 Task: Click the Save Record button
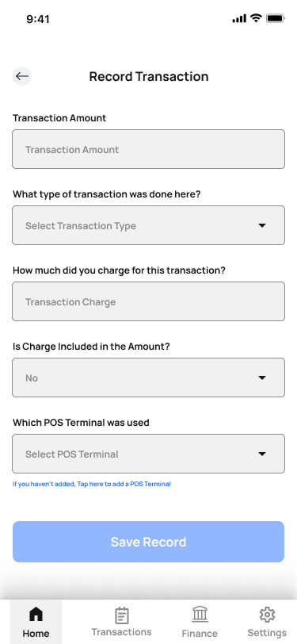[x=149, y=542]
